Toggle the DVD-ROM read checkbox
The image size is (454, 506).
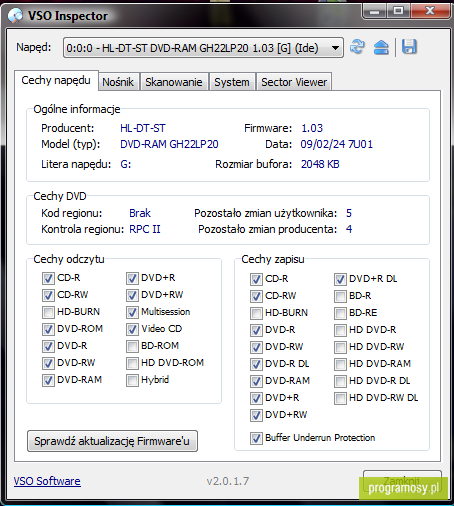(x=48, y=329)
